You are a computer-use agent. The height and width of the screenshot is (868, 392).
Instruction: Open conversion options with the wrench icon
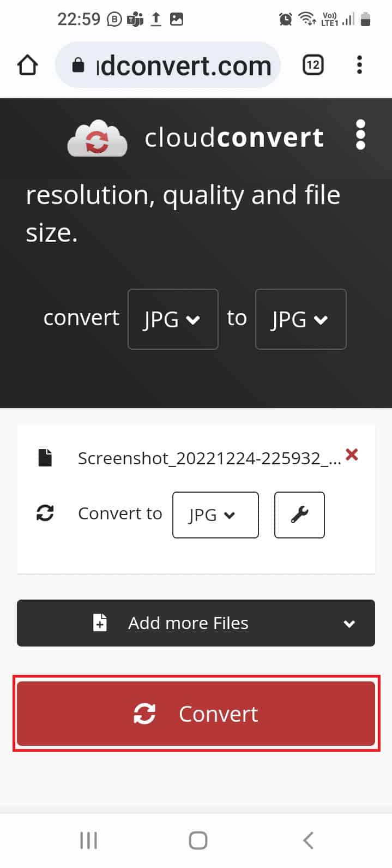click(x=299, y=514)
